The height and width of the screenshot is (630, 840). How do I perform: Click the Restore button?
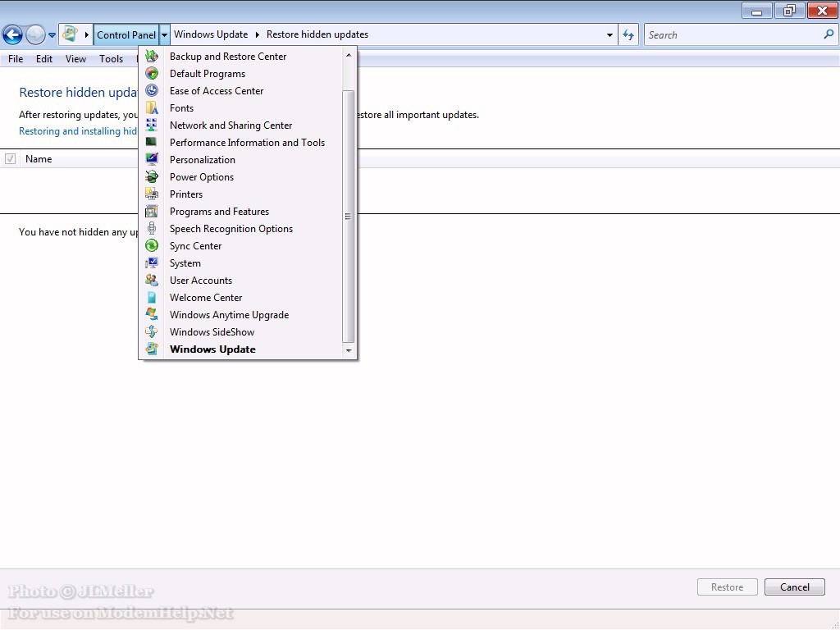(727, 587)
